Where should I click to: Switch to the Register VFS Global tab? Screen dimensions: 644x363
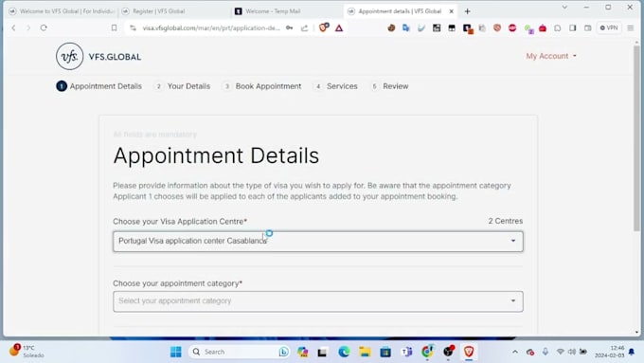click(174, 11)
